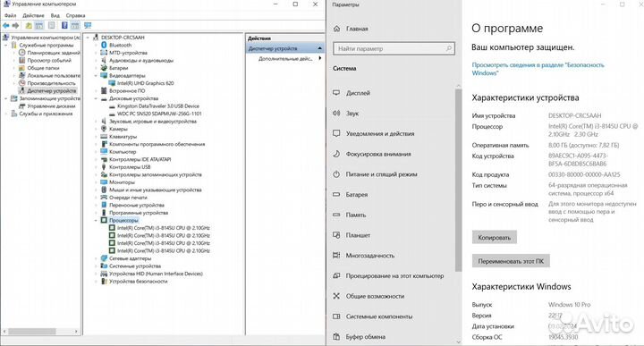Click the Home icon next to Главная
Viewport: 644px width, 346px height.
pyautogui.click(x=337, y=29)
